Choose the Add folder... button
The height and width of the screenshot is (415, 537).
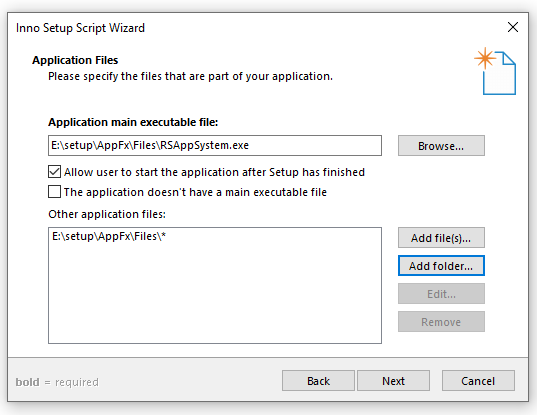441,266
